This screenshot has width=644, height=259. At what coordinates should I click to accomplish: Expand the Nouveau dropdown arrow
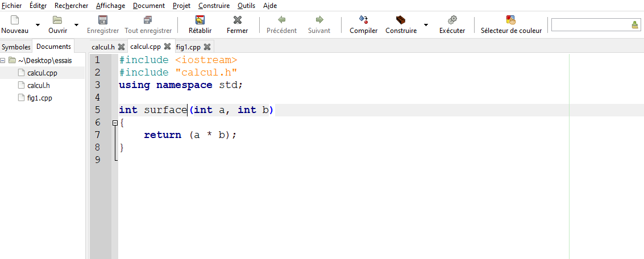click(38, 25)
